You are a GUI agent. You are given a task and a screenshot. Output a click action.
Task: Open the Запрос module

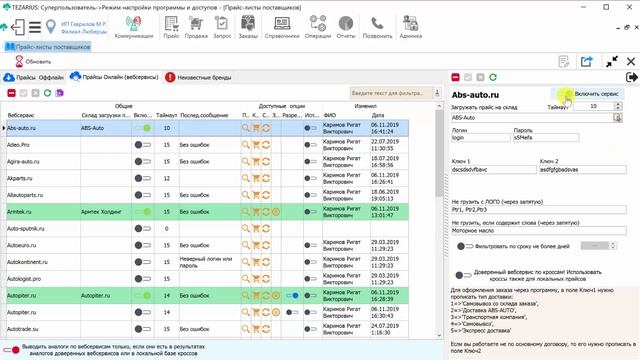222,27
